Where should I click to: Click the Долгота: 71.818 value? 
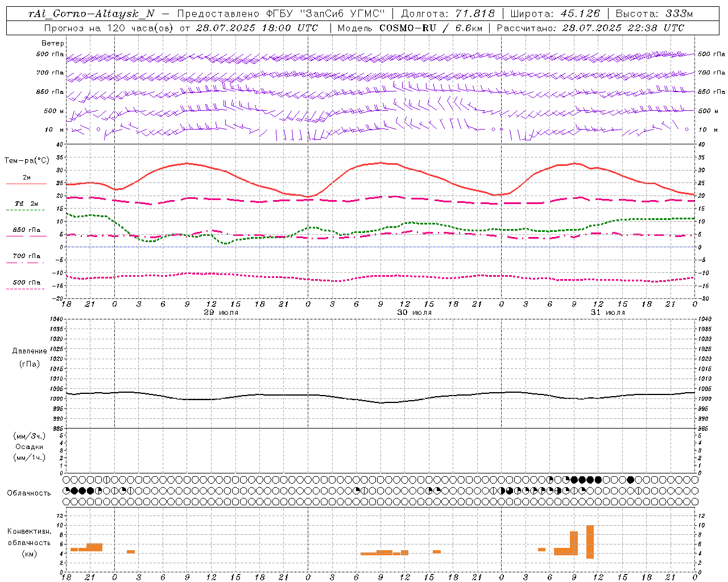point(448,14)
